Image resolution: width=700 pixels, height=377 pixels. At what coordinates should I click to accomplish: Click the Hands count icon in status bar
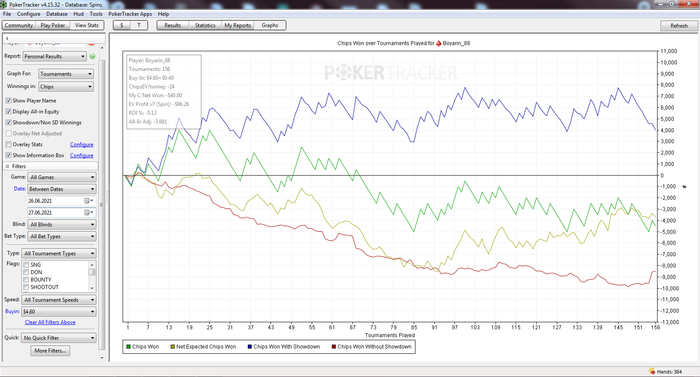[651, 372]
